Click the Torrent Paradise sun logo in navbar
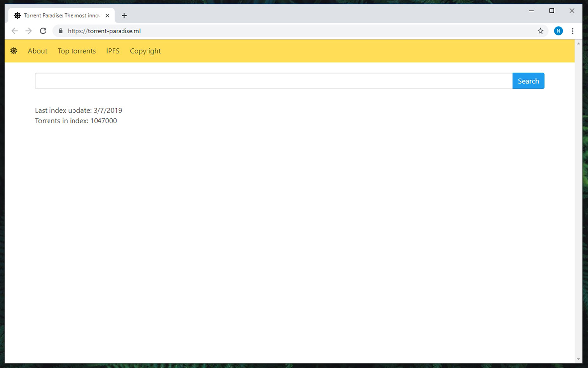This screenshot has width=588, height=368. (14, 51)
